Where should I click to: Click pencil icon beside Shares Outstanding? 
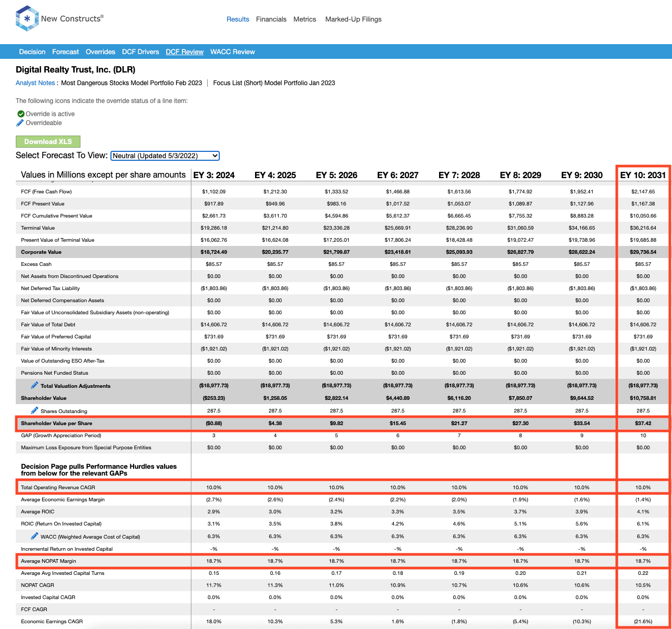(34, 410)
